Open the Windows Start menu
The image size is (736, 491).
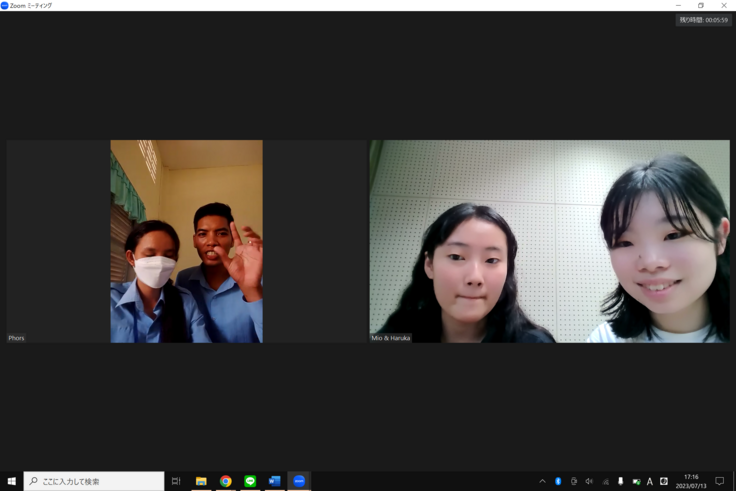11,481
